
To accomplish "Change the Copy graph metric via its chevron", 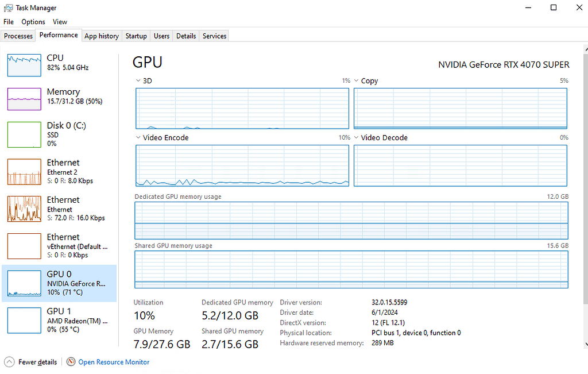I will point(357,80).
